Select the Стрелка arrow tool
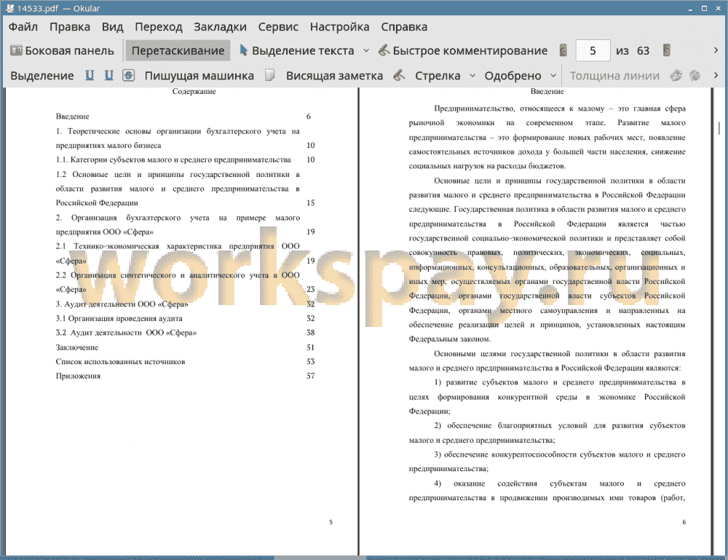Viewport: 728px width, 560px height. tap(438, 76)
